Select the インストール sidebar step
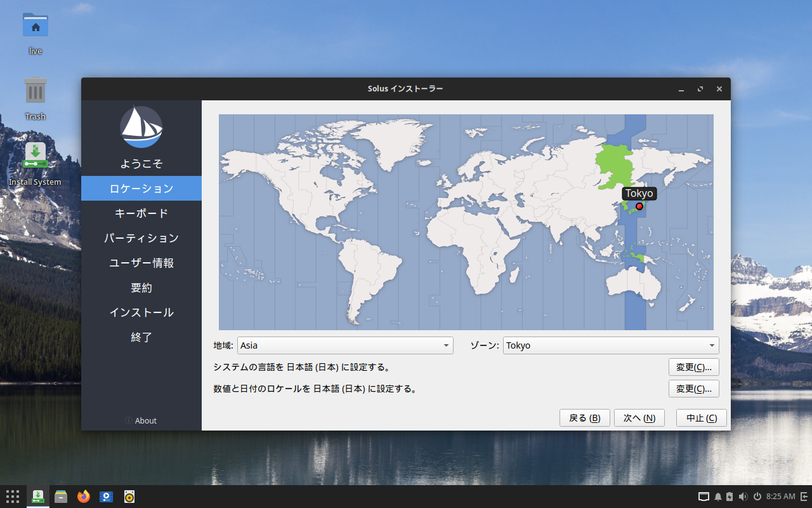 [x=141, y=312]
